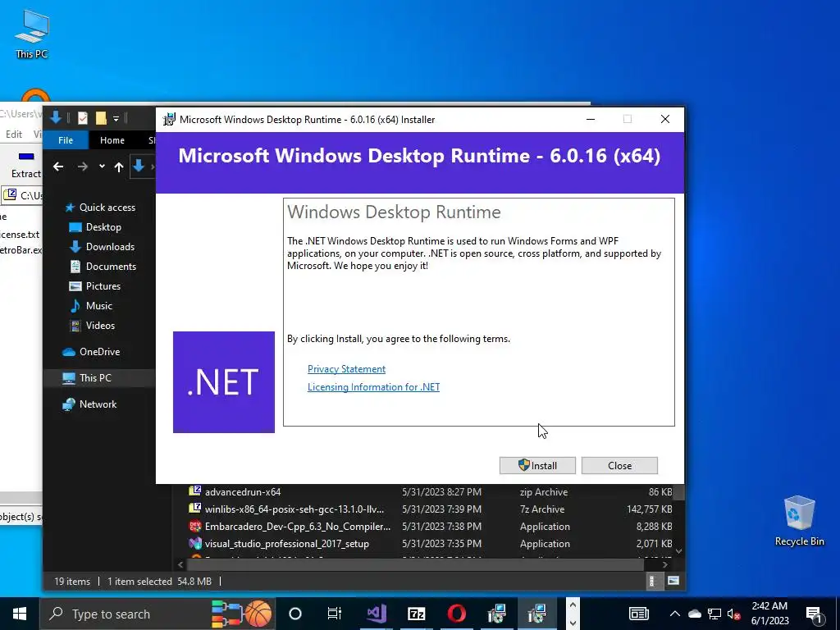
Task: Open Opera browser from taskbar
Action: click(x=456, y=614)
